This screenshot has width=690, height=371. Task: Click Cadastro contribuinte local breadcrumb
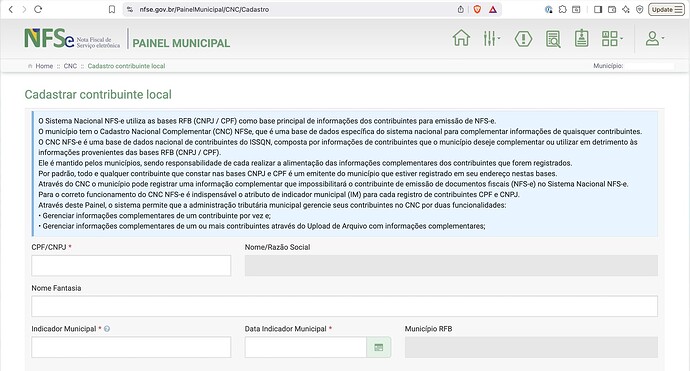coord(126,66)
